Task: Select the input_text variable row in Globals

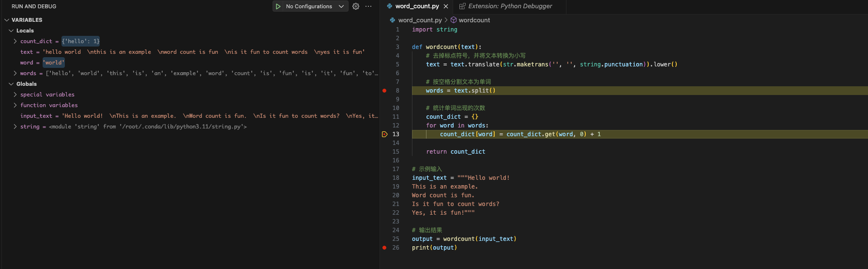Action: coord(190,116)
